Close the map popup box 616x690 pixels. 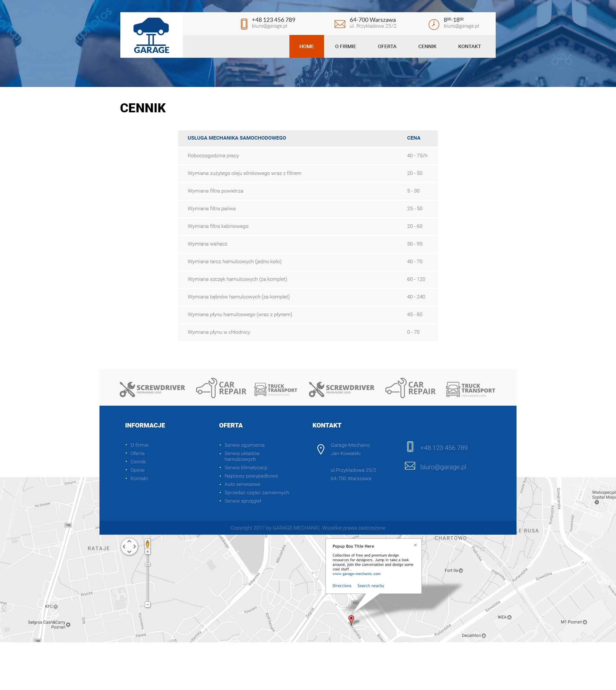415,545
